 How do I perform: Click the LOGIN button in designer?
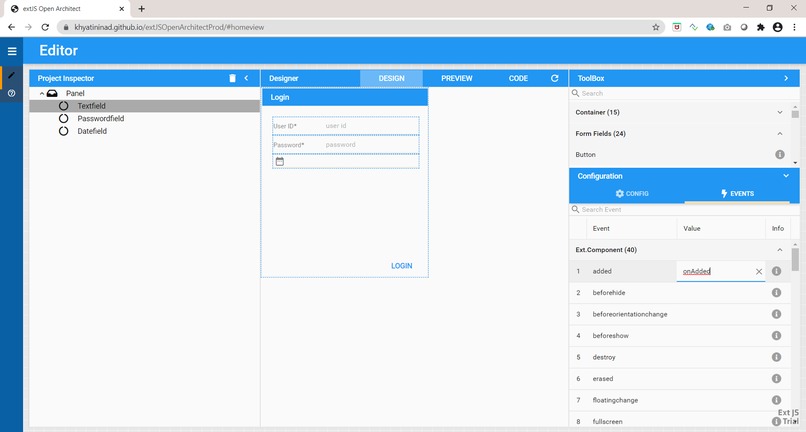point(401,266)
